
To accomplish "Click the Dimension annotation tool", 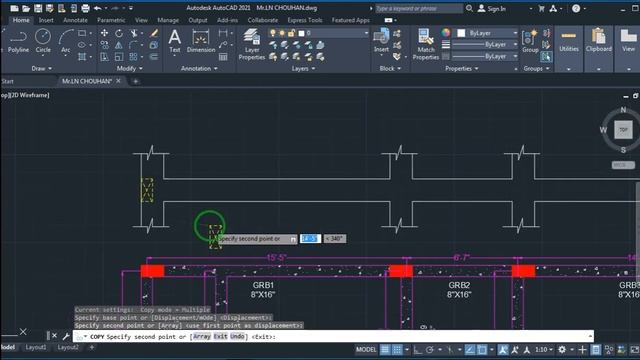I will tap(201, 41).
